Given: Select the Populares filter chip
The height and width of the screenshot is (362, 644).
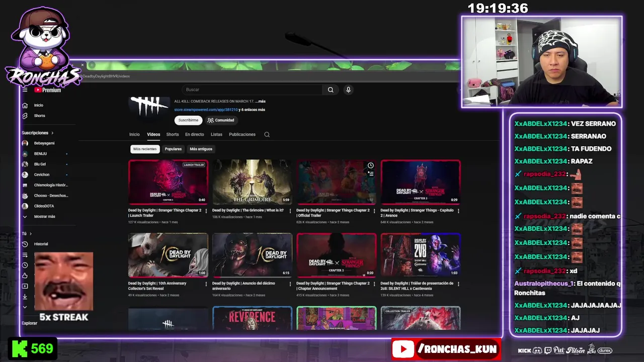Looking at the screenshot, I should pos(173,149).
